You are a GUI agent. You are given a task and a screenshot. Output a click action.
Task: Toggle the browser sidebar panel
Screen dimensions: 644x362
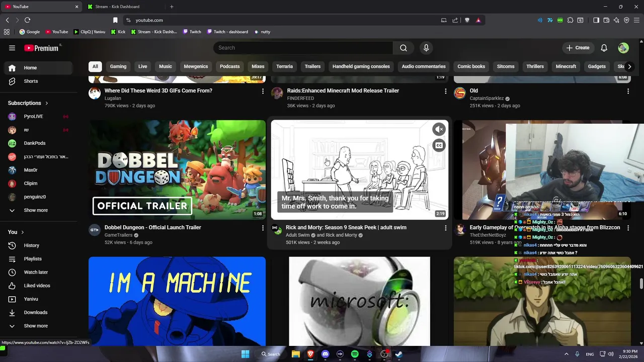point(596,20)
